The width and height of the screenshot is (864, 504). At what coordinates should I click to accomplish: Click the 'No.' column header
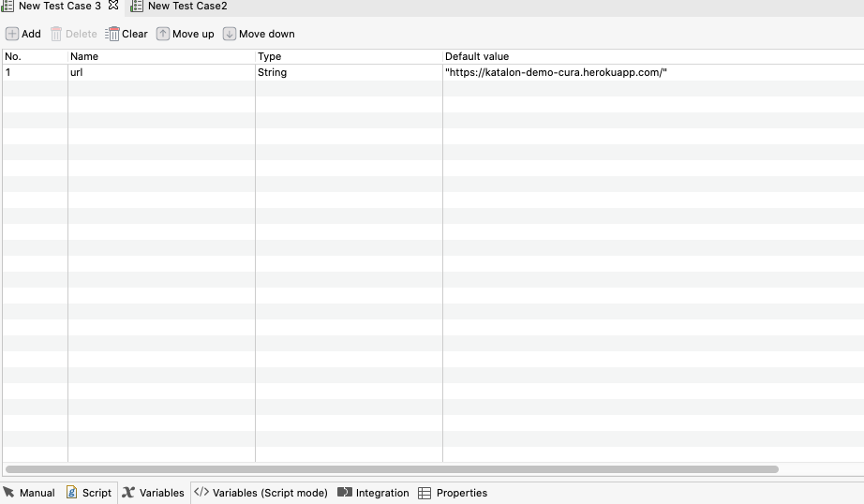(36, 56)
